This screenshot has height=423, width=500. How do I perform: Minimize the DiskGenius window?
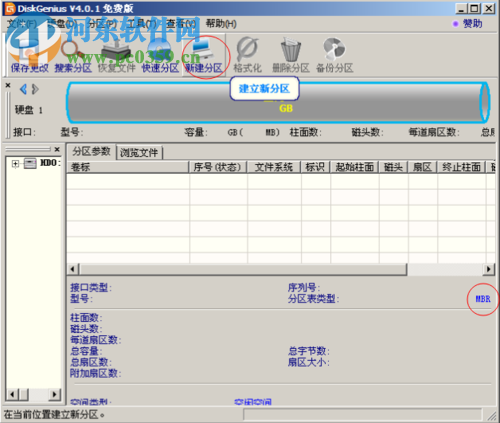coord(461,8)
